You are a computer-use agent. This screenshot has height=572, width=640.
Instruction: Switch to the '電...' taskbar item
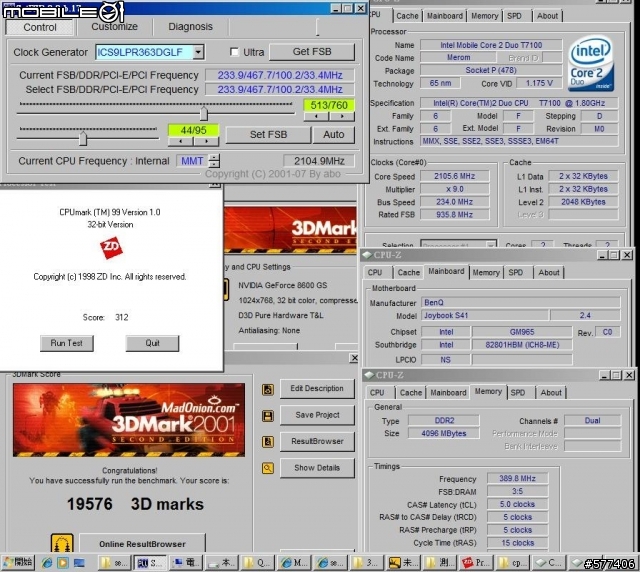coord(186,563)
